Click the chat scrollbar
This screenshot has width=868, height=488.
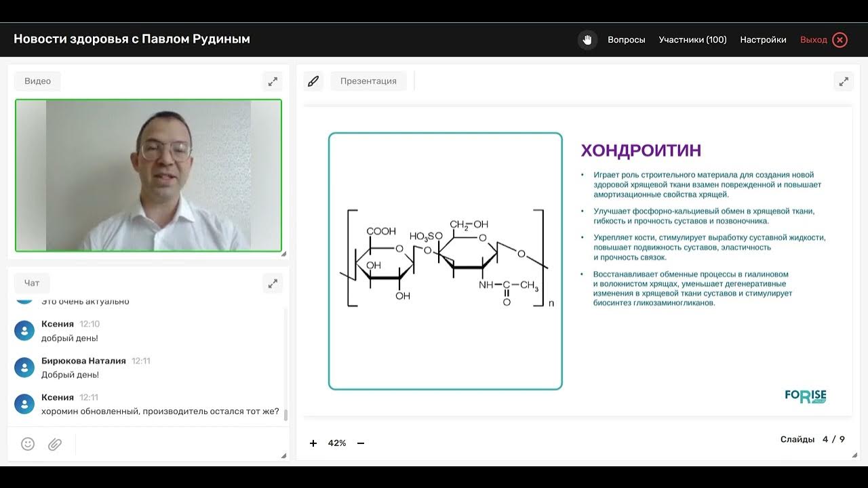click(x=285, y=415)
